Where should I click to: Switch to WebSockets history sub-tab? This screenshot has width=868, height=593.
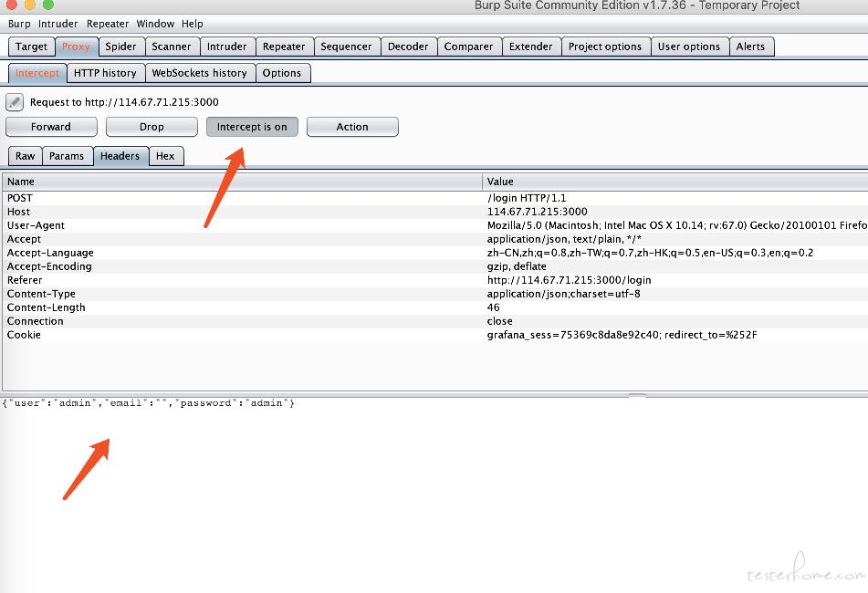[x=200, y=73]
